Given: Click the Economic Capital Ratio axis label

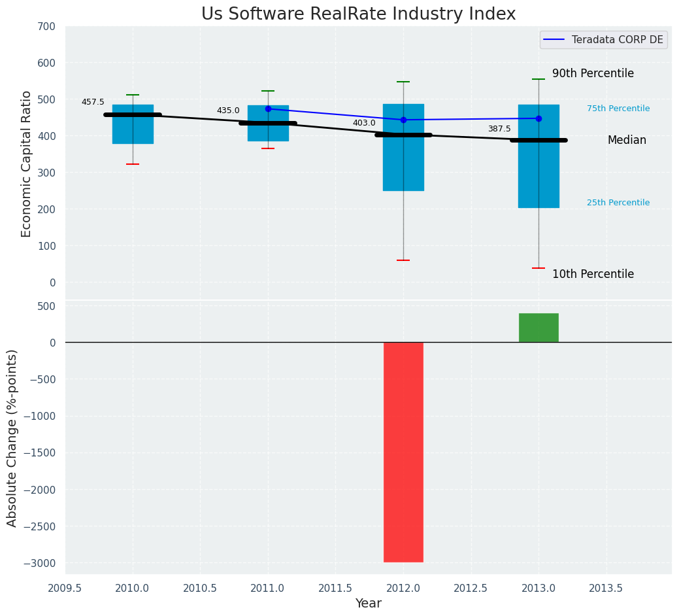Looking at the screenshot, I should pos(26,164).
